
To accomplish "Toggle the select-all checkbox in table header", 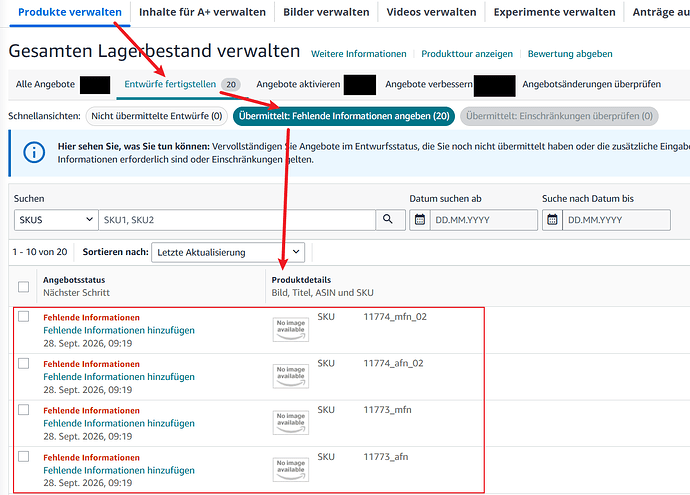I will [23, 287].
